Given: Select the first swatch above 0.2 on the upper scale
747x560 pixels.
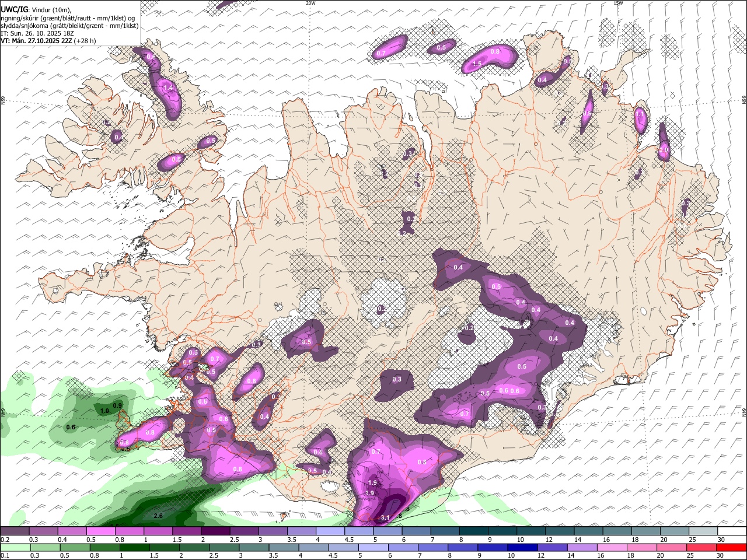Looking at the screenshot, I should click(15, 531).
